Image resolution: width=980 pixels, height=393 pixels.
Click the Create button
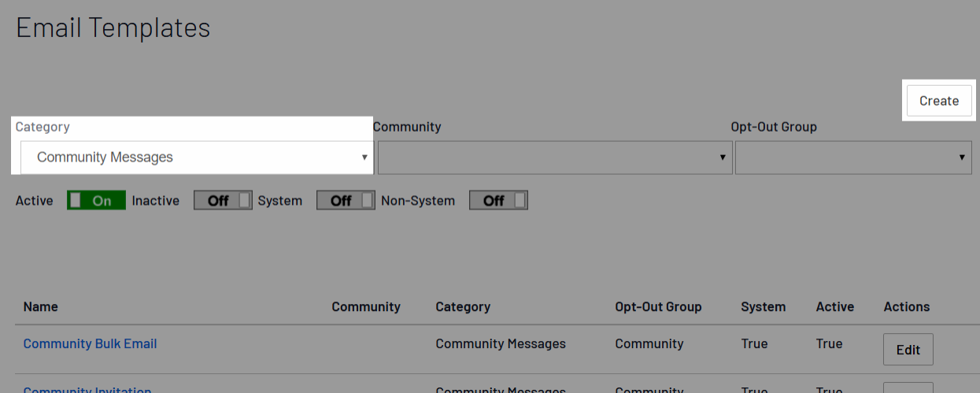[939, 101]
